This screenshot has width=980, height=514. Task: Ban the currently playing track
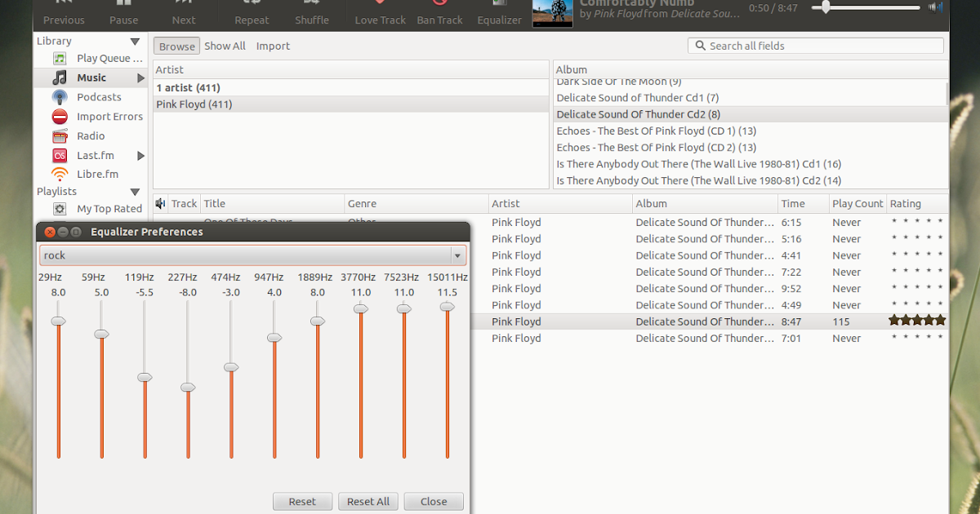click(x=439, y=12)
